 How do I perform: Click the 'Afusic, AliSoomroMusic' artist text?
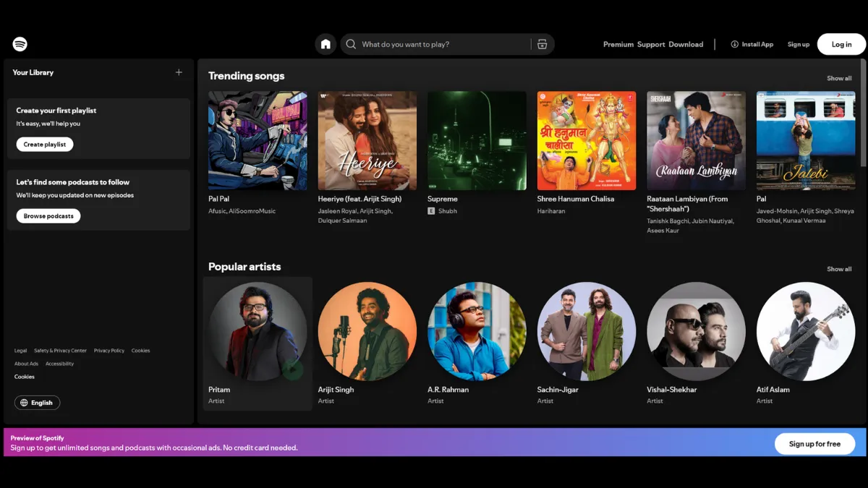[242, 211]
